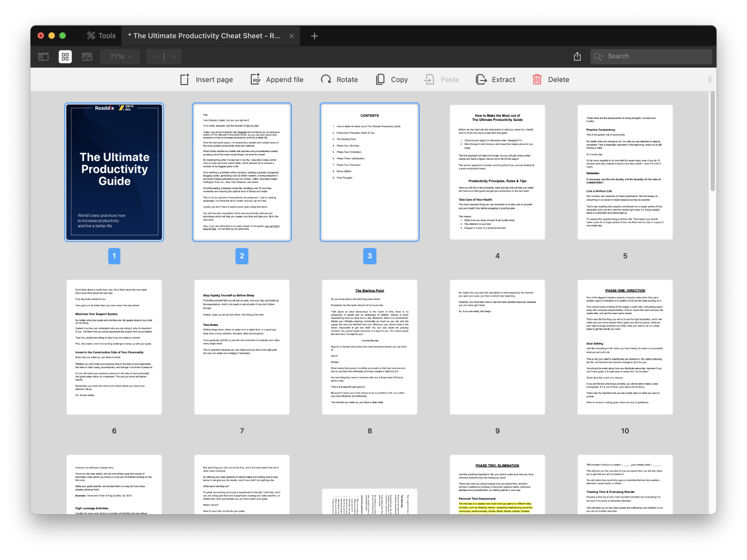Close the Ultimate Productivity Cheat Sheet tab
This screenshot has width=747, height=560.
[x=292, y=36]
